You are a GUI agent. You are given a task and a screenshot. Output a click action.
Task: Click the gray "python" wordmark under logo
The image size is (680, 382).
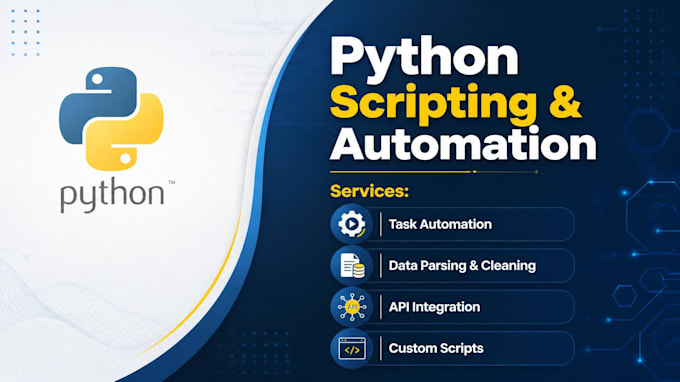click(112, 196)
